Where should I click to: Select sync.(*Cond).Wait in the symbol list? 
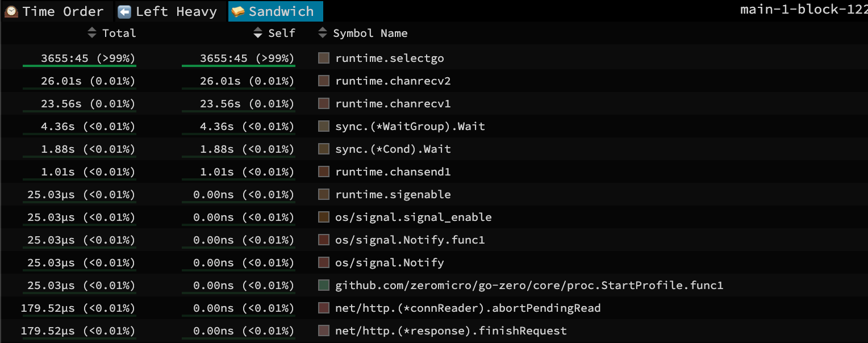[x=393, y=149]
